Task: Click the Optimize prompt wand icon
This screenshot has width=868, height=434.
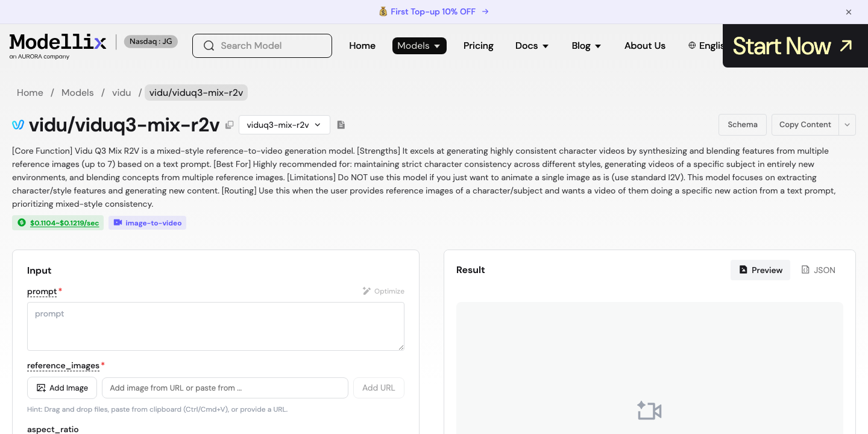Action: 366,291
